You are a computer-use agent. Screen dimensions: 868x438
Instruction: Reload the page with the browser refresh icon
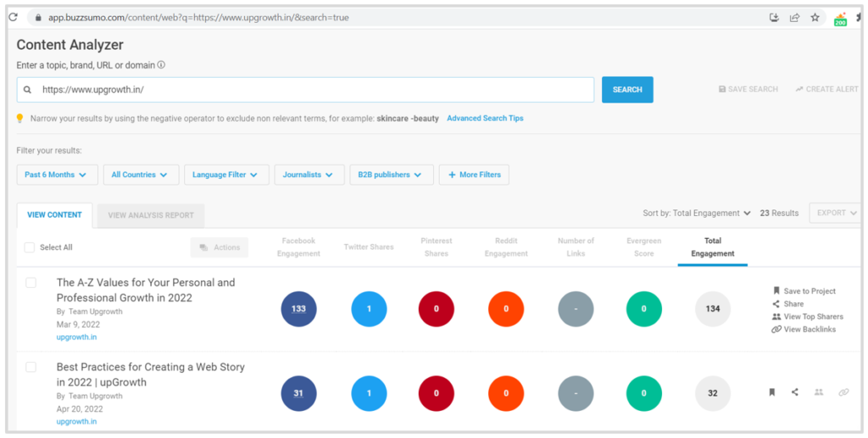[x=14, y=17]
